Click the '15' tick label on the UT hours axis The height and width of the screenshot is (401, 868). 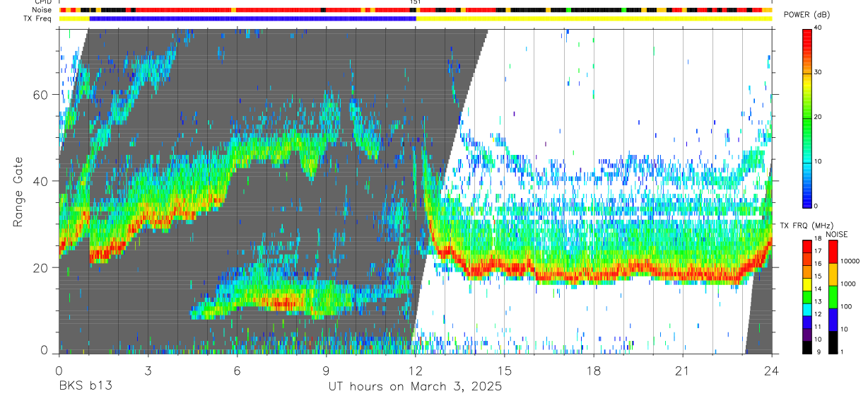pyautogui.click(x=505, y=371)
